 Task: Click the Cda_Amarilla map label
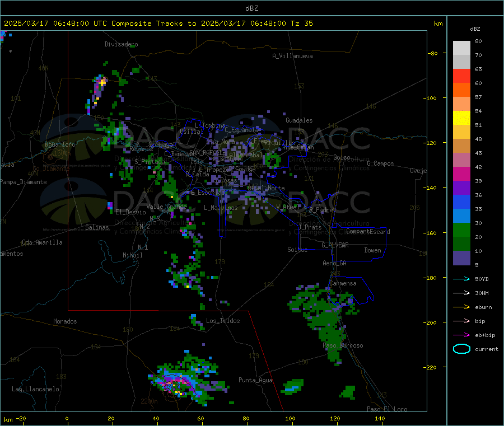point(43,242)
